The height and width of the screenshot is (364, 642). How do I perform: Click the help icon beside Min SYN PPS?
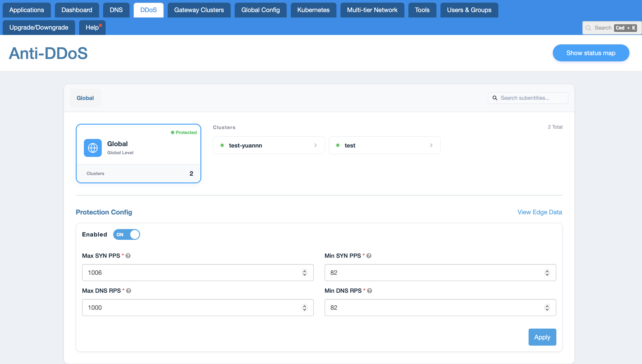[x=369, y=256]
